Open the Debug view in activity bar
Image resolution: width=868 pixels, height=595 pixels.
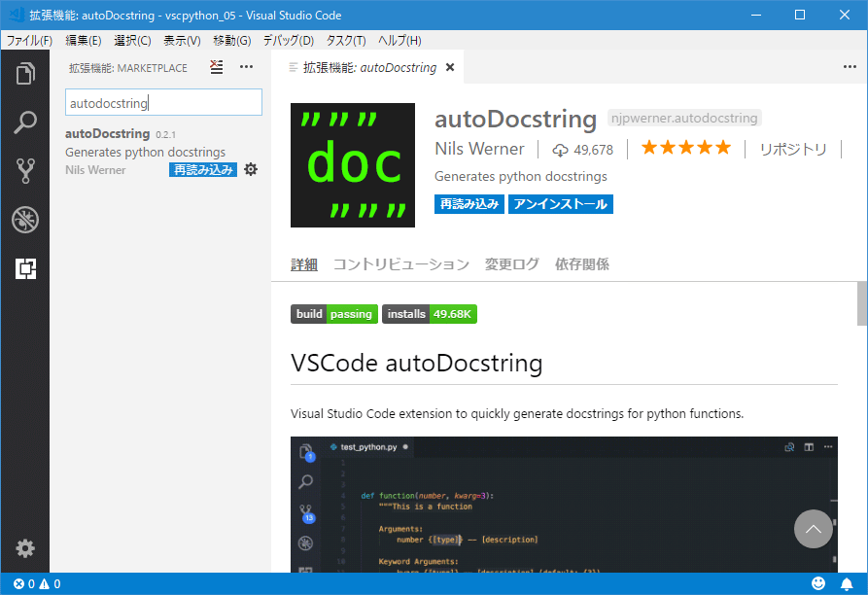pos(25,220)
